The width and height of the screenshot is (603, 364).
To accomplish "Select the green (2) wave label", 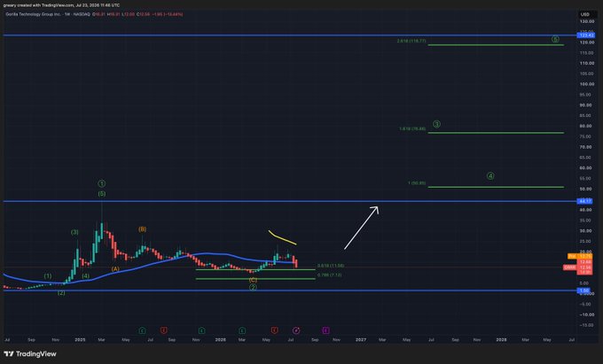I will pyautogui.click(x=61, y=292).
